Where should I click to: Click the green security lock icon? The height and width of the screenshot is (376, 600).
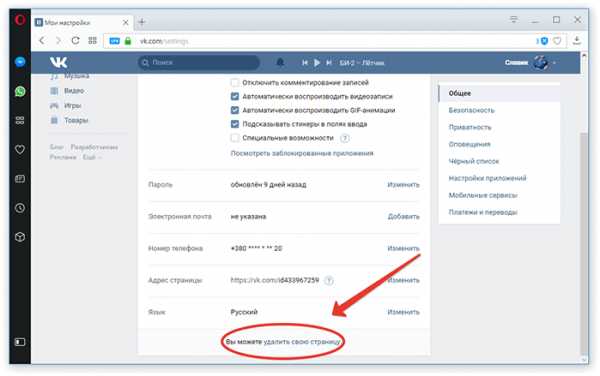[128, 41]
